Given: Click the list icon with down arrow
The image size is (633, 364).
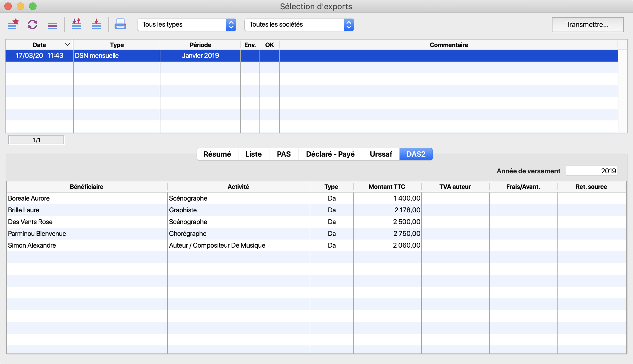Looking at the screenshot, I should pos(96,24).
